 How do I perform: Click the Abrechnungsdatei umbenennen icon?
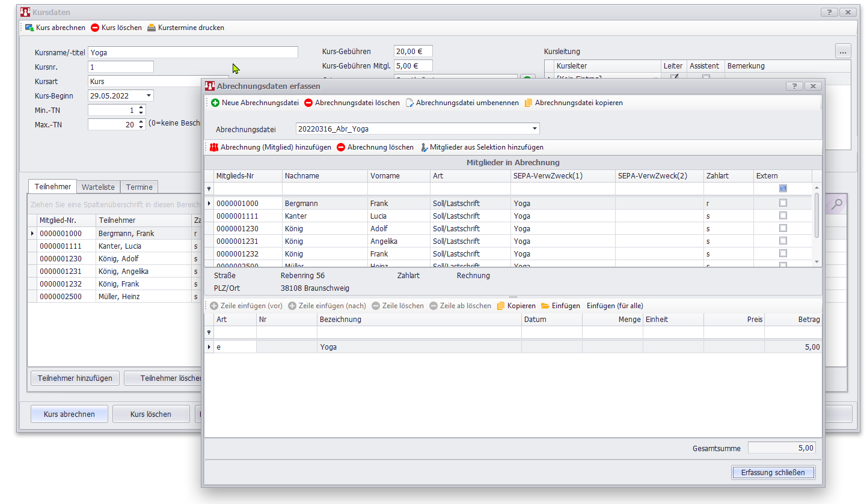[410, 103]
